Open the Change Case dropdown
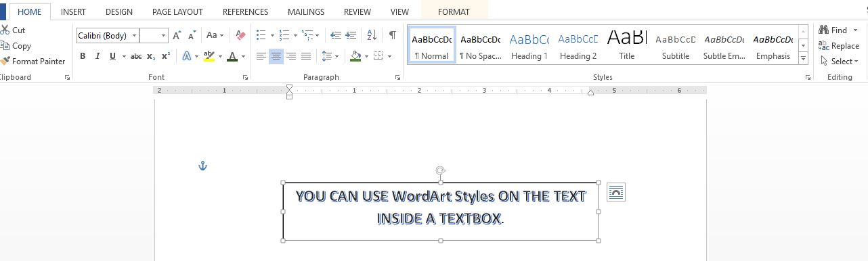This screenshot has height=261, width=868. click(215, 35)
